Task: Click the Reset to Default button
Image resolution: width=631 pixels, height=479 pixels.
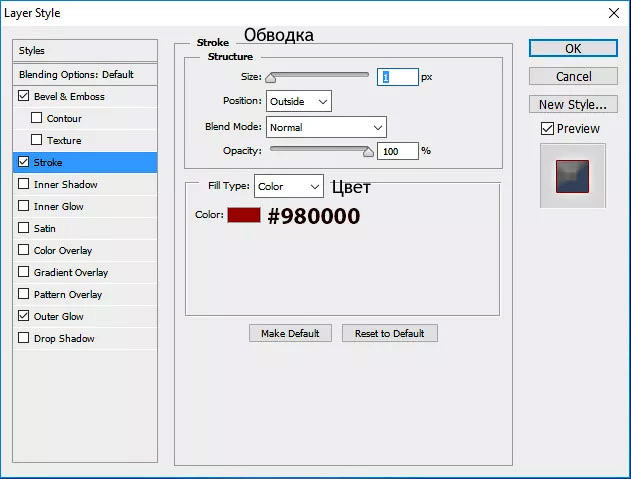Action: 390,333
